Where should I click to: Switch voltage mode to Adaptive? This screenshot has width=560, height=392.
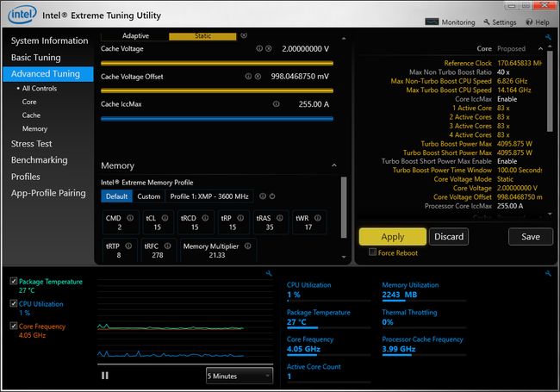[135, 35]
